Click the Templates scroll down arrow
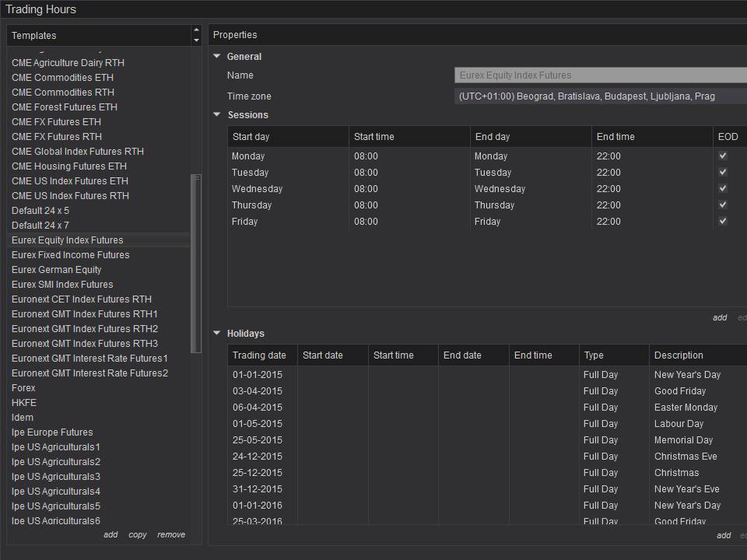This screenshot has width=747, height=560. click(x=196, y=40)
